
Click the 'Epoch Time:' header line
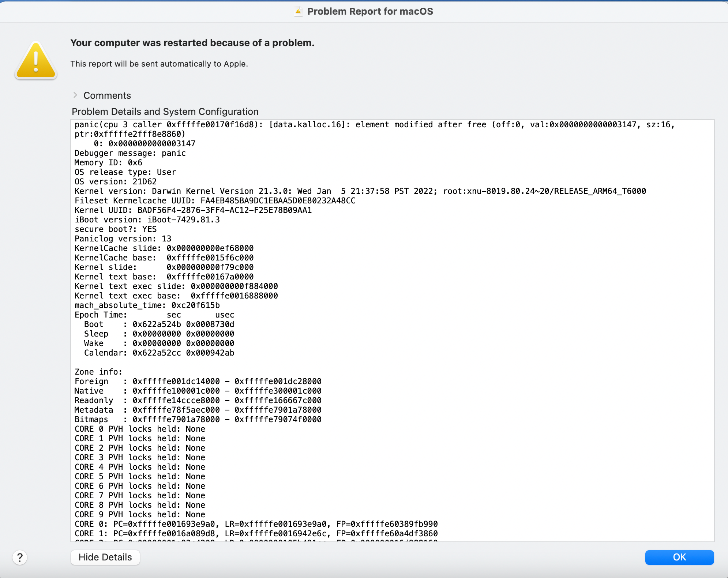pyautogui.click(x=154, y=315)
